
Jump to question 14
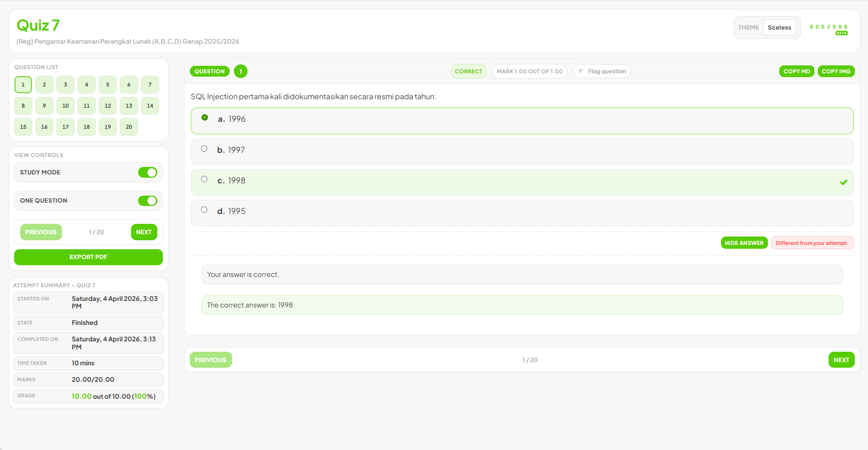click(x=150, y=106)
